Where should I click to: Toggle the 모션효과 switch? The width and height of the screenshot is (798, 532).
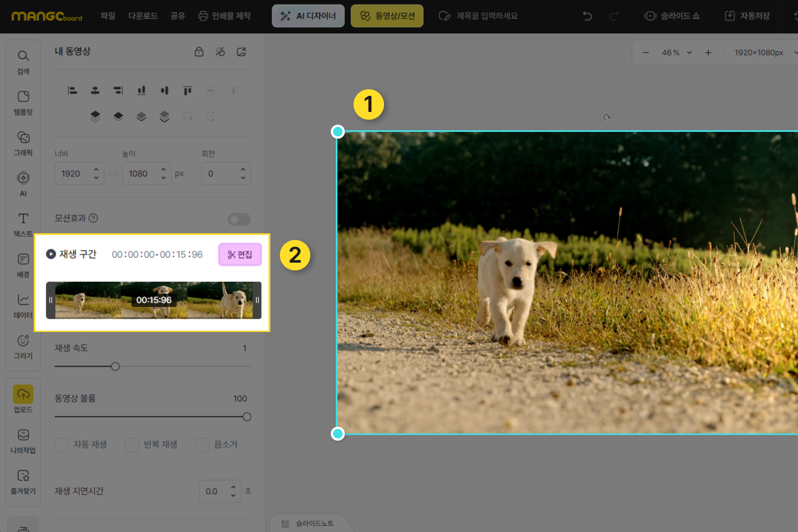coord(239,219)
